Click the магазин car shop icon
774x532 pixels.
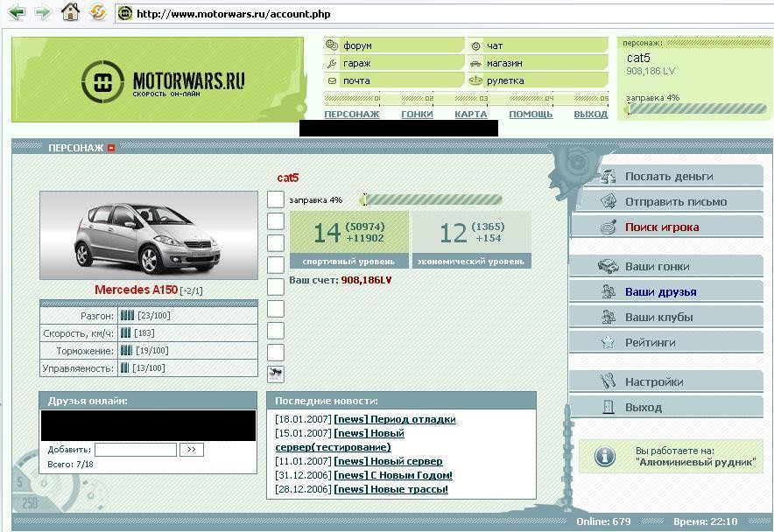tap(475, 63)
